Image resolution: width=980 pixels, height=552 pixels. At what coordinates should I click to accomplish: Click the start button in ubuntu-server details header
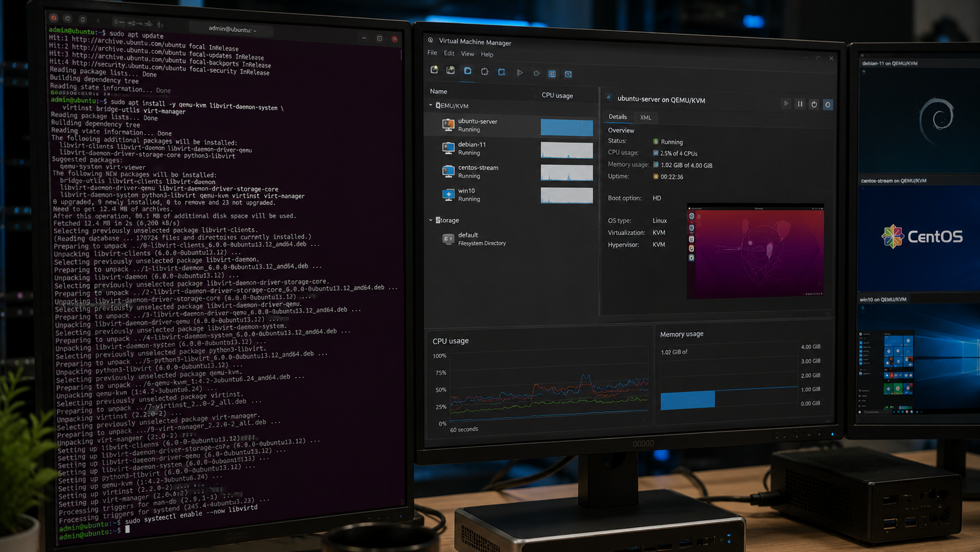click(786, 104)
